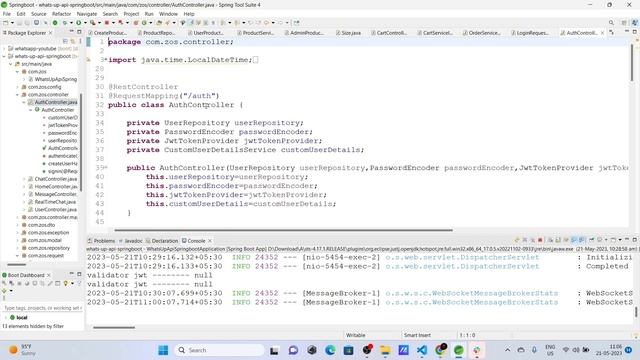This screenshot has height=360, width=640.
Task: Open the Window menu
Action: point(168,14)
